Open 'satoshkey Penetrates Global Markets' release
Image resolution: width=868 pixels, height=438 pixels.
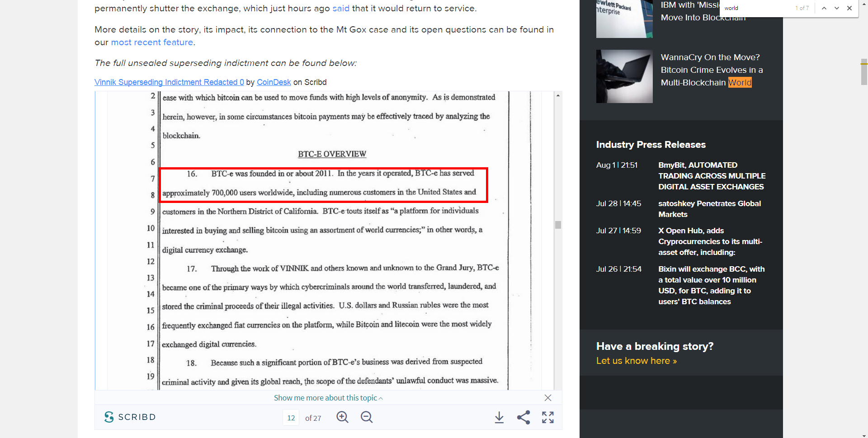[x=710, y=209]
